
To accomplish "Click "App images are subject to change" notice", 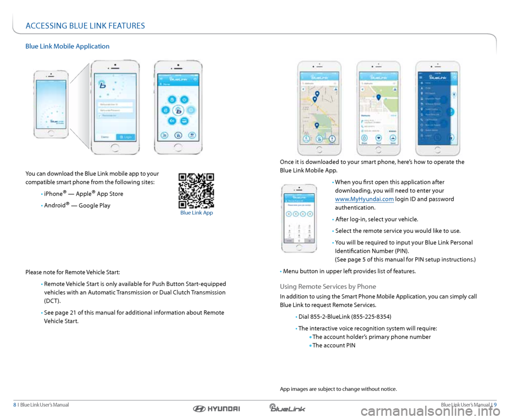I will tap(338, 389).
